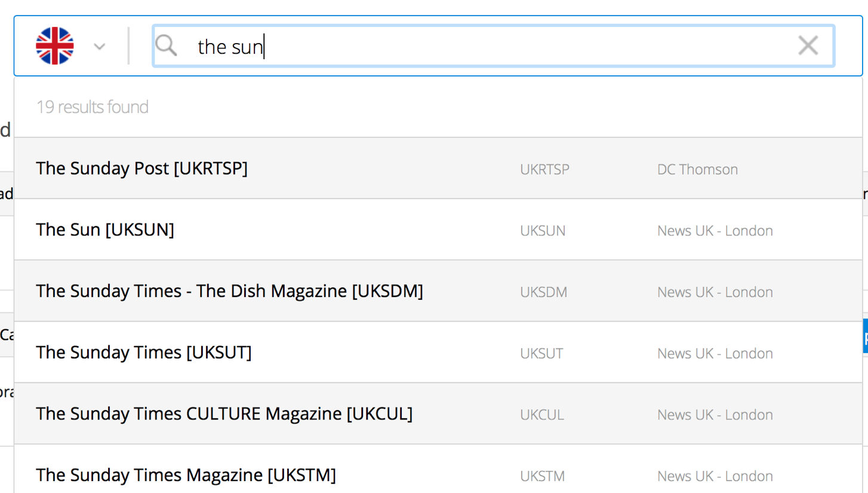
Task: Click the UKRTSP code column text
Action: [x=544, y=170]
